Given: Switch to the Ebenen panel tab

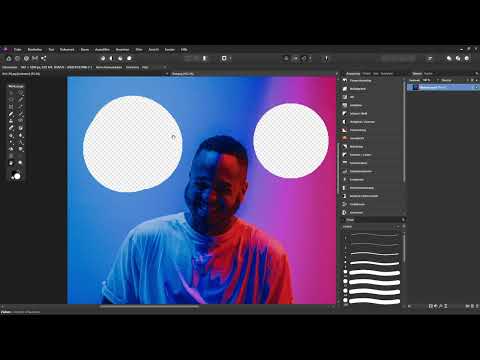Looking at the screenshot, I should [417, 74].
